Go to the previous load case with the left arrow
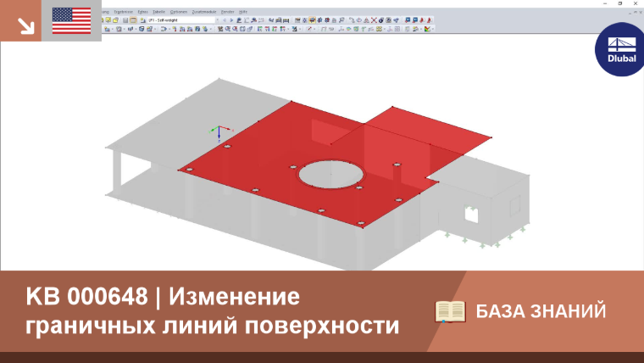This screenshot has height=363, width=644. pyautogui.click(x=225, y=20)
